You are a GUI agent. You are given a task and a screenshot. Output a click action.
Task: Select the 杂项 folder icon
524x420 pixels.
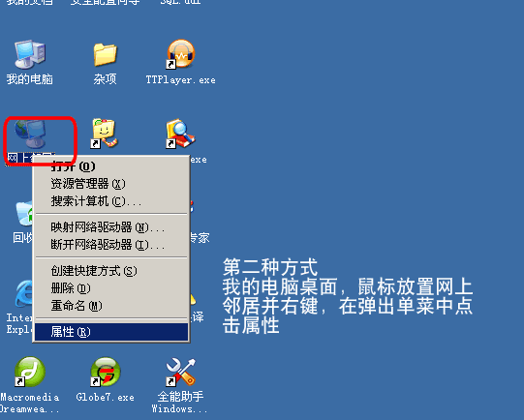tap(105, 54)
